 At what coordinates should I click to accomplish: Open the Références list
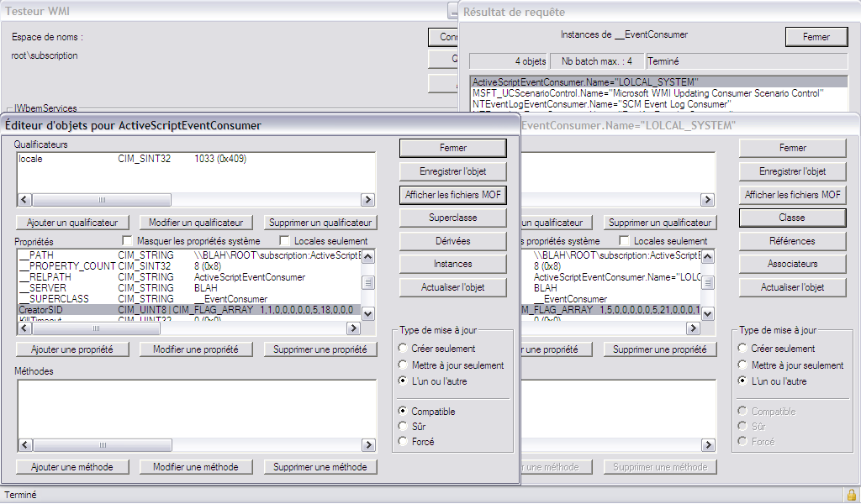click(x=792, y=241)
